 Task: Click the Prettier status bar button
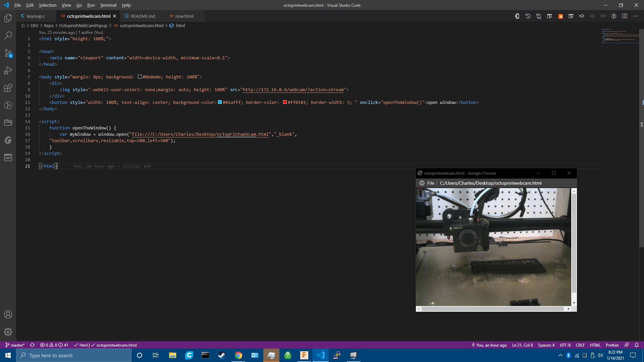pyautogui.click(x=612, y=345)
